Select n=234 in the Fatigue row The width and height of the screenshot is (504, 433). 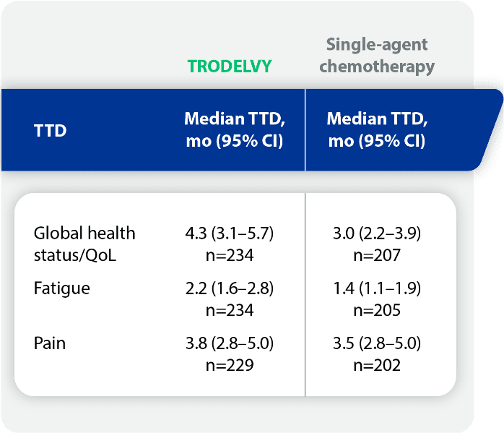click(230, 310)
